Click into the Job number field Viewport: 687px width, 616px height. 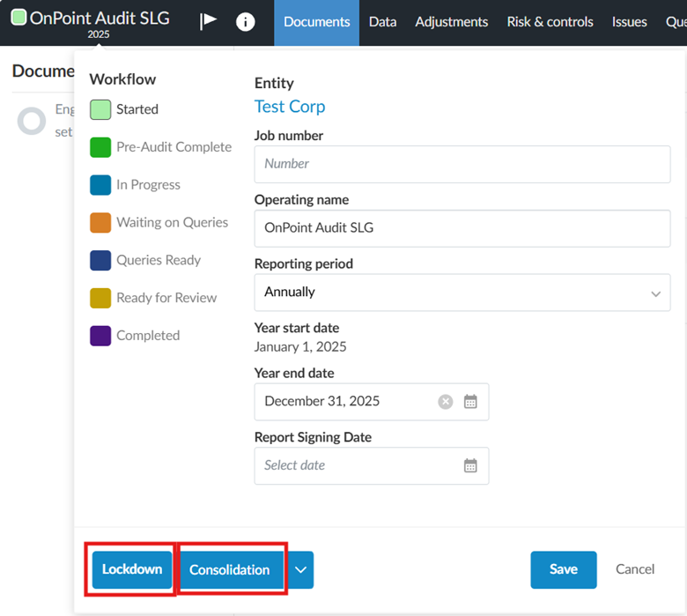462,164
